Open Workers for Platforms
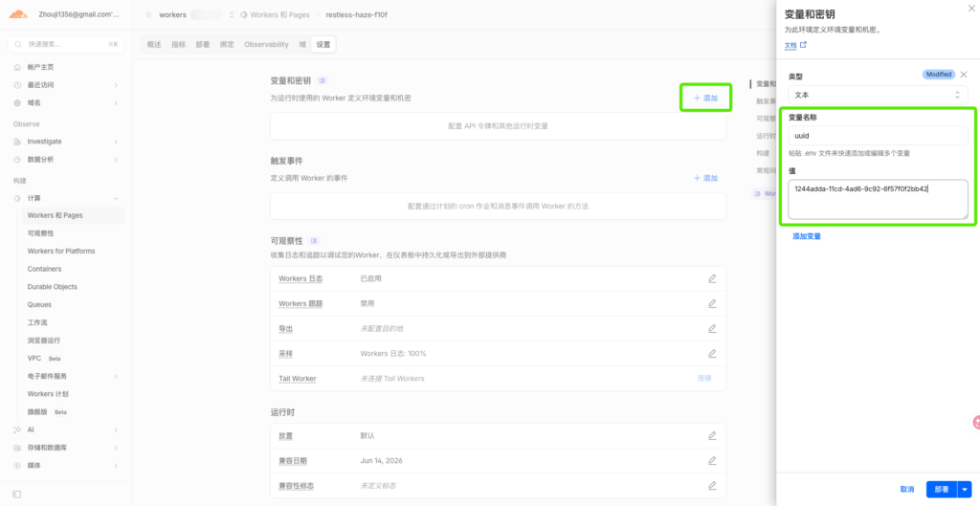This screenshot has width=980, height=506. (61, 252)
